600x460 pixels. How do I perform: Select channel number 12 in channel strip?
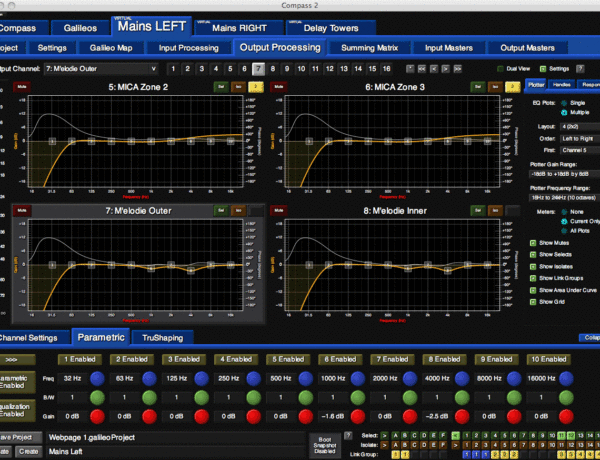click(x=330, y=69)
